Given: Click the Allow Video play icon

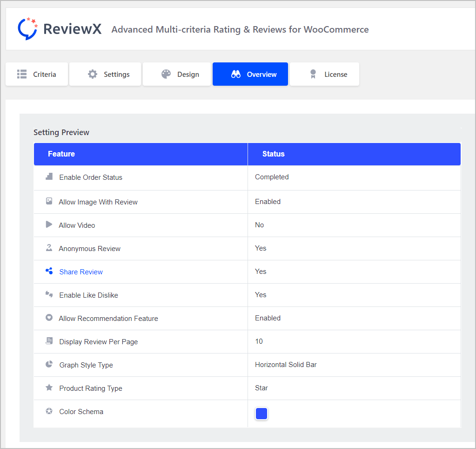Looking at the screenshot, I should (49, 224).
